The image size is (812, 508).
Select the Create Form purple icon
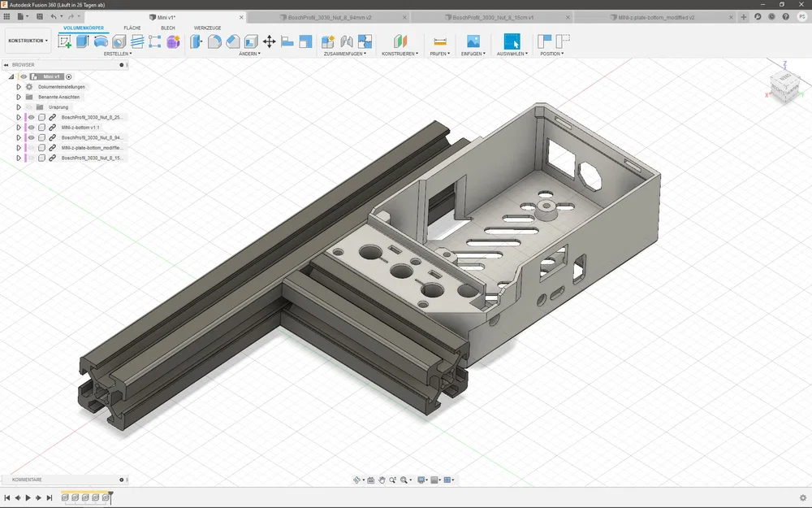pos(173,41)
